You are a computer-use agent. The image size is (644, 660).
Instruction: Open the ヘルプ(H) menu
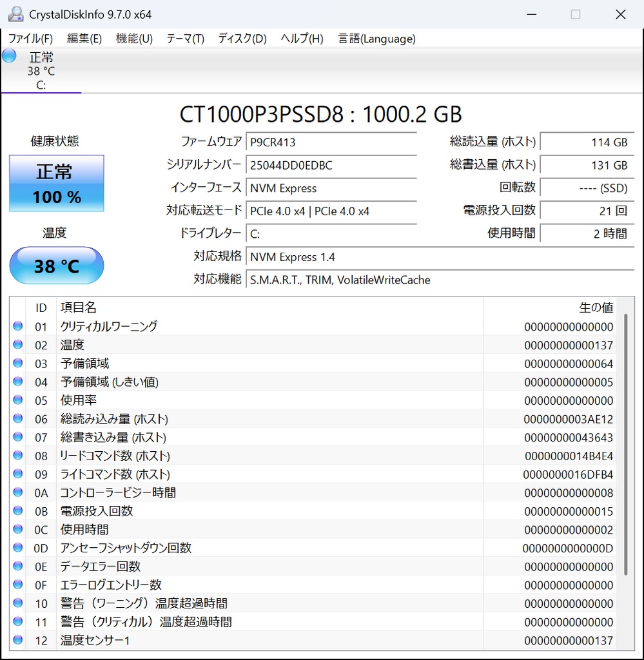pyautogui.click(x=302, y=39)
